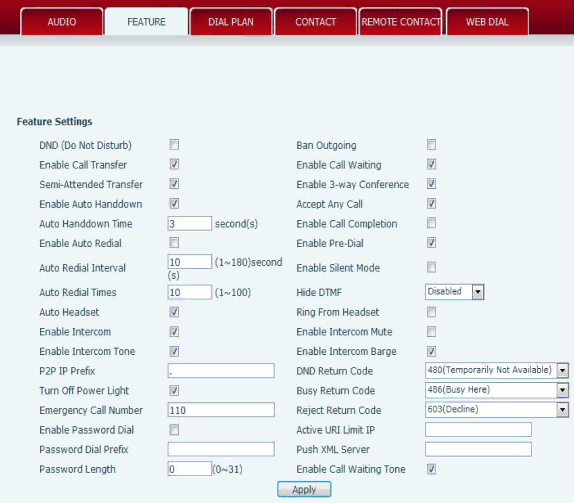Uncheck Enable Call Transfer
The image size is (574, 503).
point(174,164)
